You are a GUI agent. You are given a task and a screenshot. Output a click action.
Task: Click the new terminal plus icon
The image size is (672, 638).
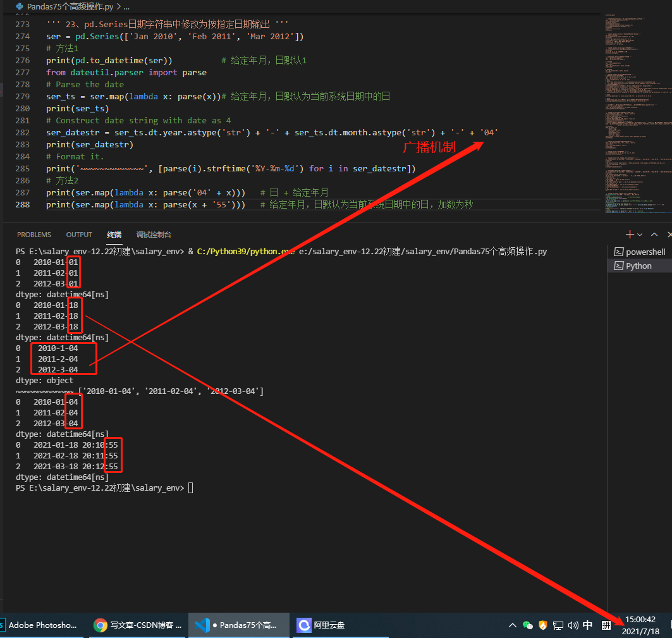pos(630,234)
